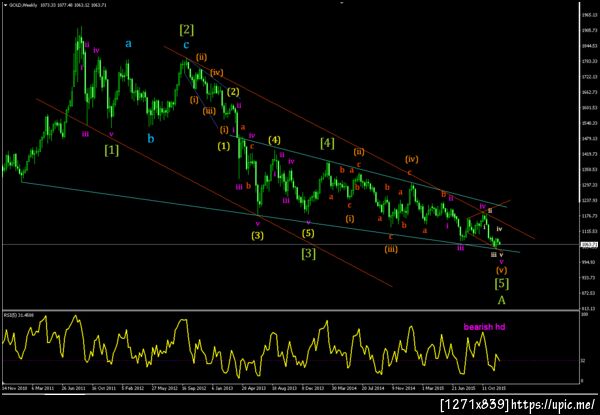Click the 1540.33 price axis value

[x=588, y=123]
